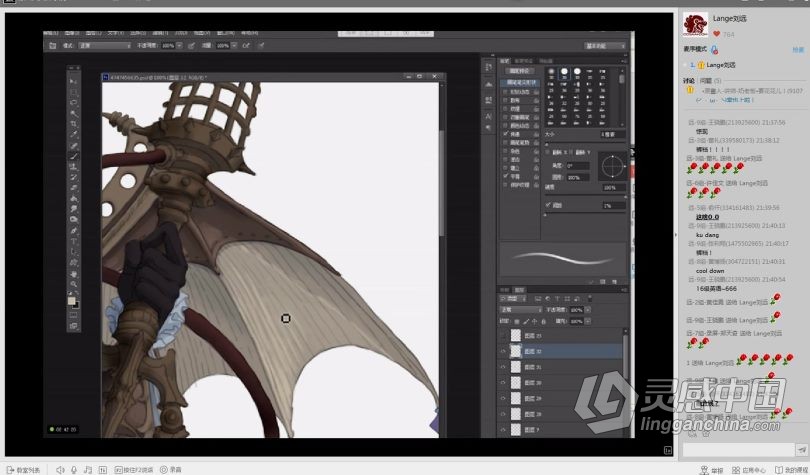Hide layer 32 with its eye icon
The width and height of the screenshot is (810, 475).
click(503, 351)
